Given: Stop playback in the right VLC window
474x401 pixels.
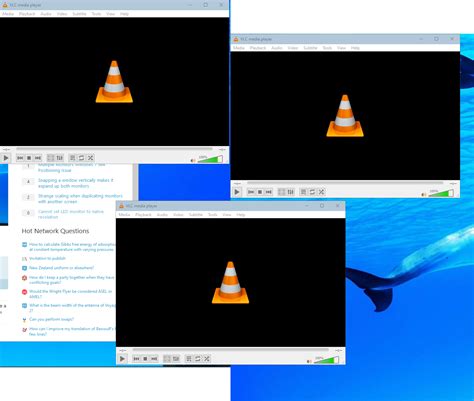Looking at the screenshot, I should point(260,192).
